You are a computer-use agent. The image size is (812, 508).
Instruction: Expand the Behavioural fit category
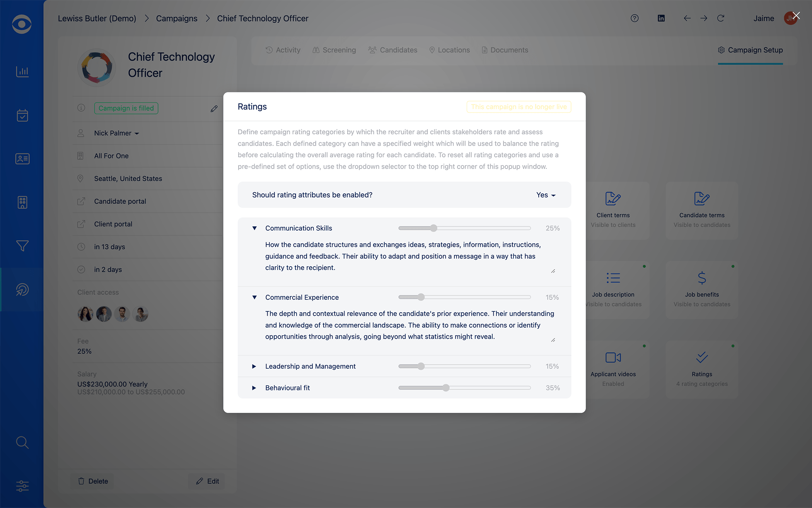[x=254, y=388]
